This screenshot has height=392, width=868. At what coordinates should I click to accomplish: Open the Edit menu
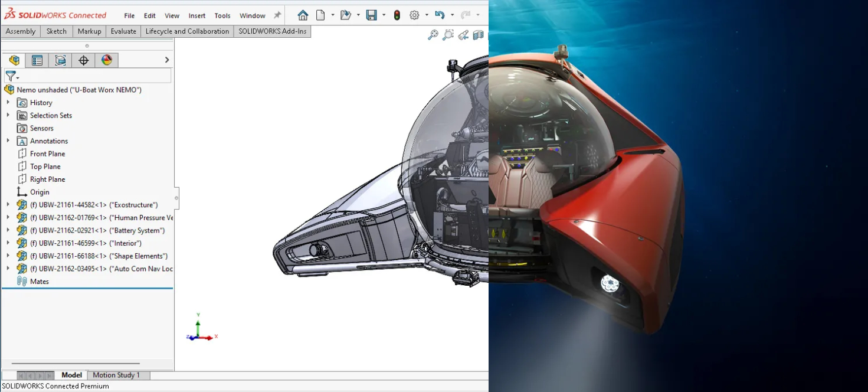150,15
